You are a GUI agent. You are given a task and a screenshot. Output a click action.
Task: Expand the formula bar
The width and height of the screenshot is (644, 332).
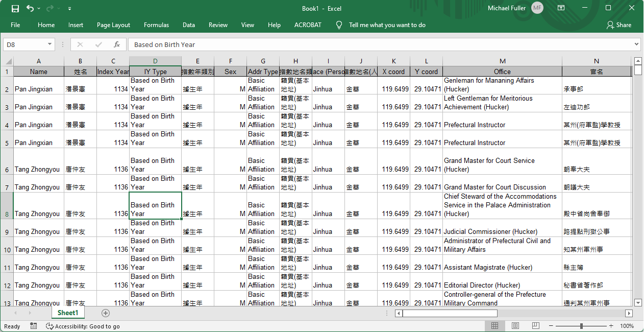[x=636, y=44]
